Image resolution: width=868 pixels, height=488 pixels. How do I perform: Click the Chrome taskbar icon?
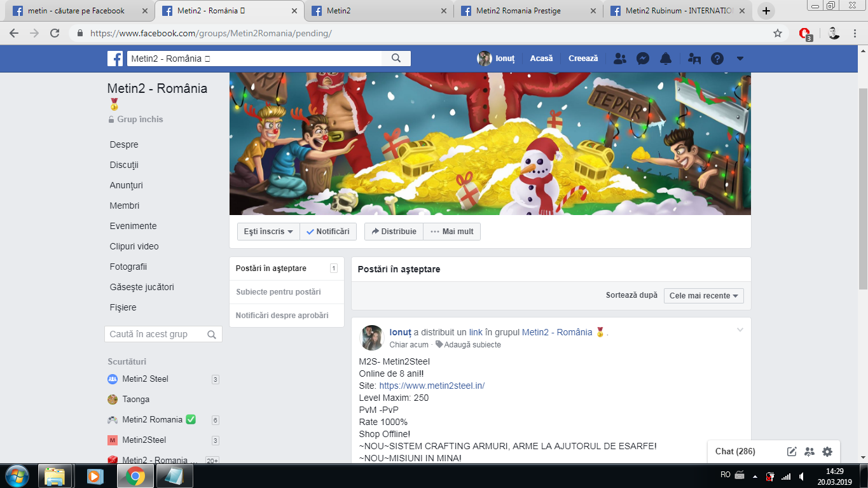click(134, 476)
